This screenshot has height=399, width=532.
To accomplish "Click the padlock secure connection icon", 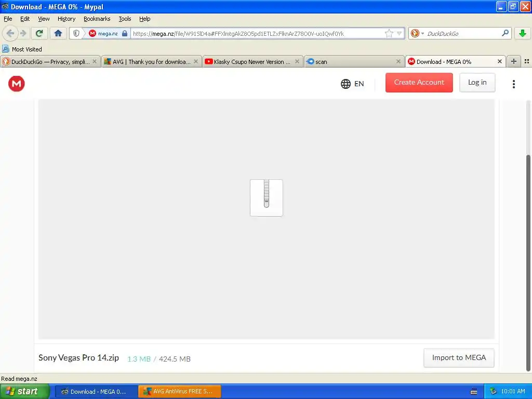I will click(125, 33).
